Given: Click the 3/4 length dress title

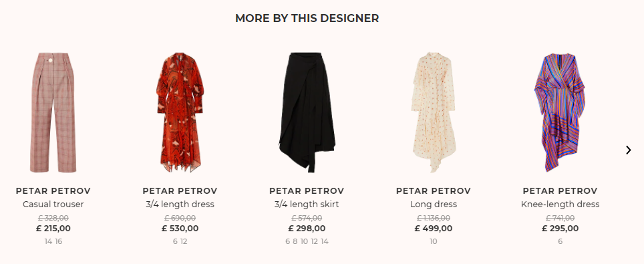Looking at the screenshot, I should (180, 205).
